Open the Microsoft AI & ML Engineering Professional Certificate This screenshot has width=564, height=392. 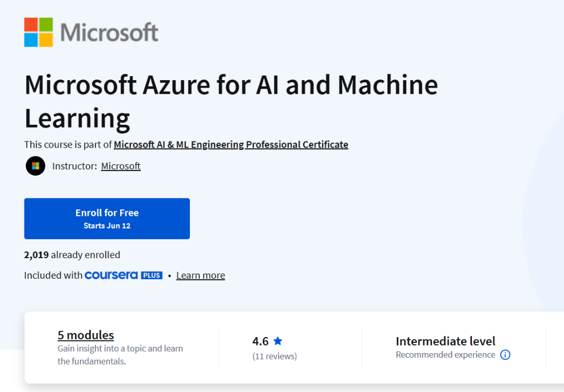231,144
